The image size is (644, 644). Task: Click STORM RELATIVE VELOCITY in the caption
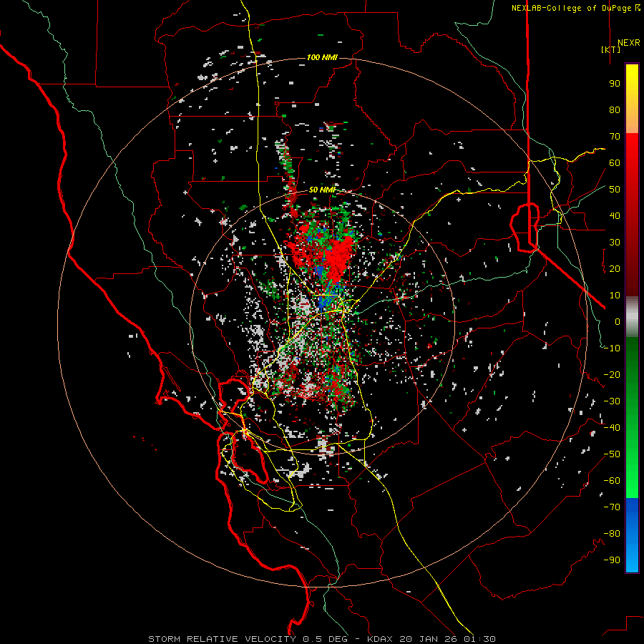pos(222,639)
